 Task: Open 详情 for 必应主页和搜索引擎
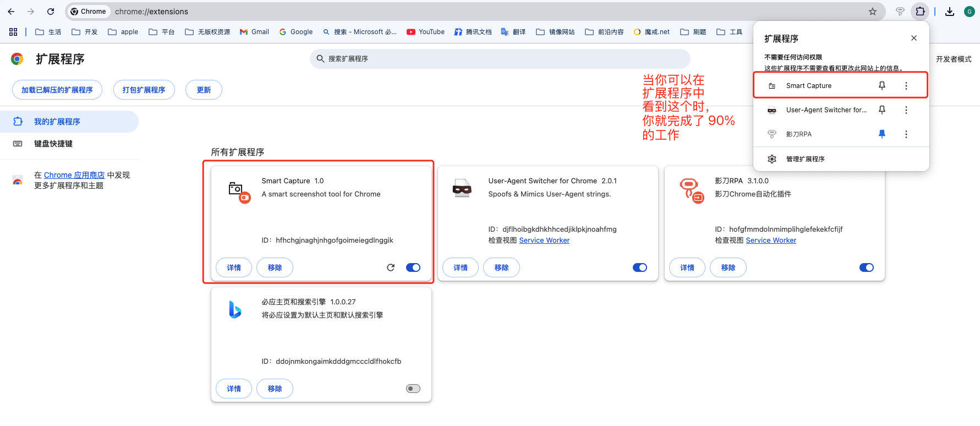[x=234, y=389]
